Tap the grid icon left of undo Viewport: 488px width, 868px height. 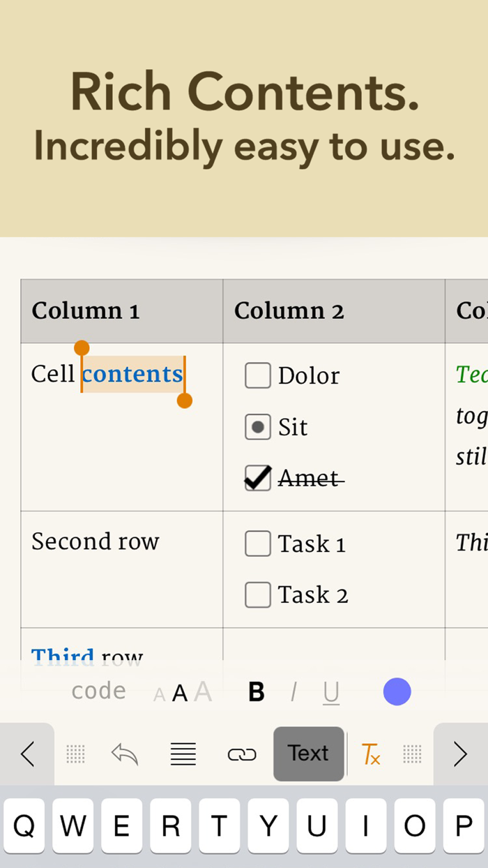pos(75,754)
